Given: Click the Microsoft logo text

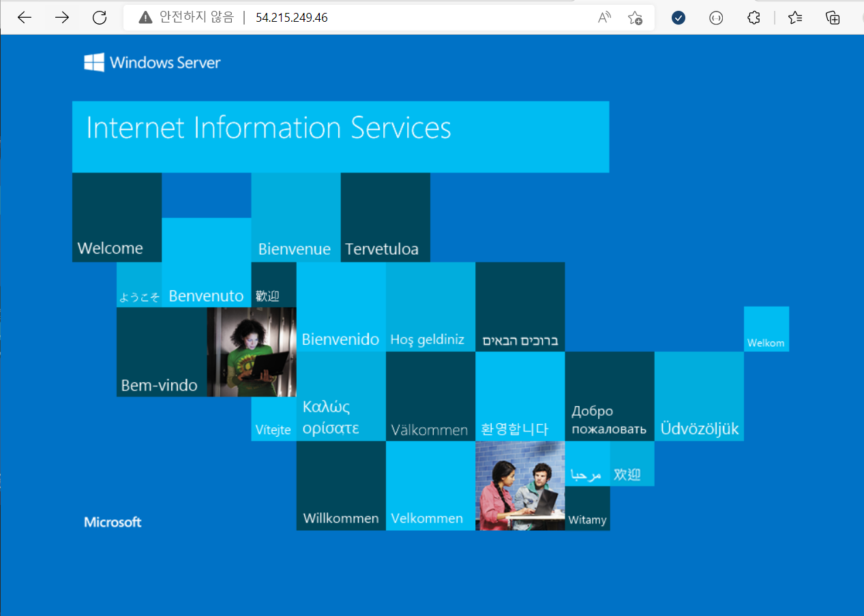Looking at the screenshot, I should click(x=113, y=522).
